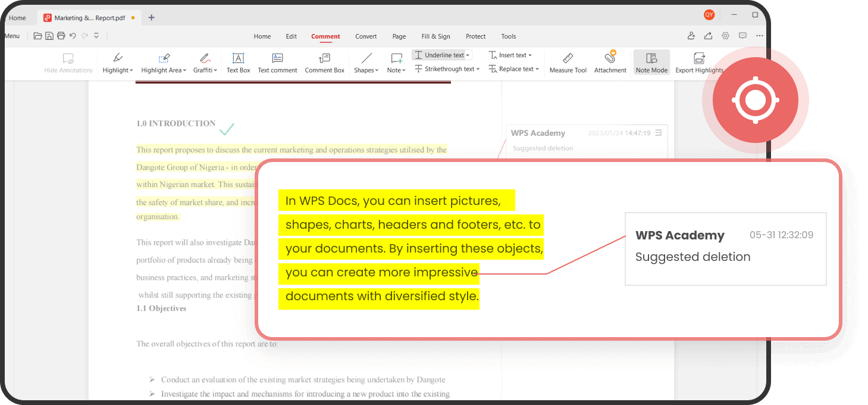Click Hide Annotations
The image size is (868, 405).
coord(68,63)
